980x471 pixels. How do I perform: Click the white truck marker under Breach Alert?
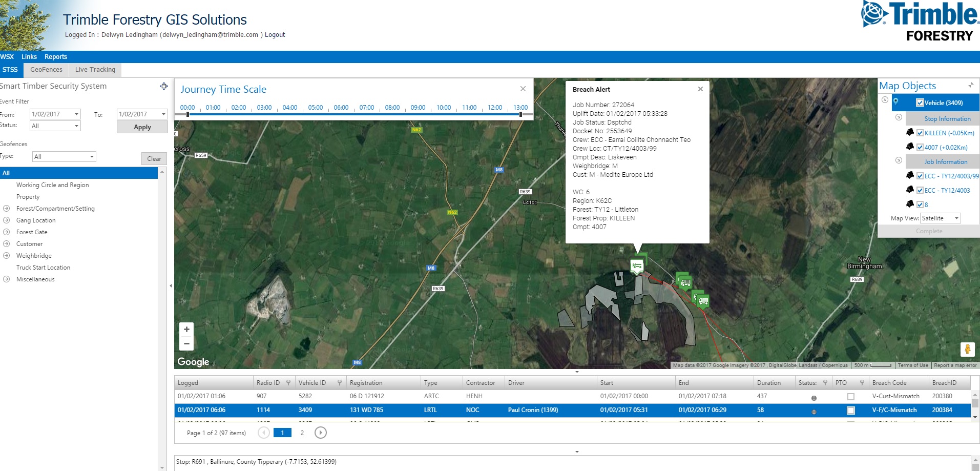[637, 266]
